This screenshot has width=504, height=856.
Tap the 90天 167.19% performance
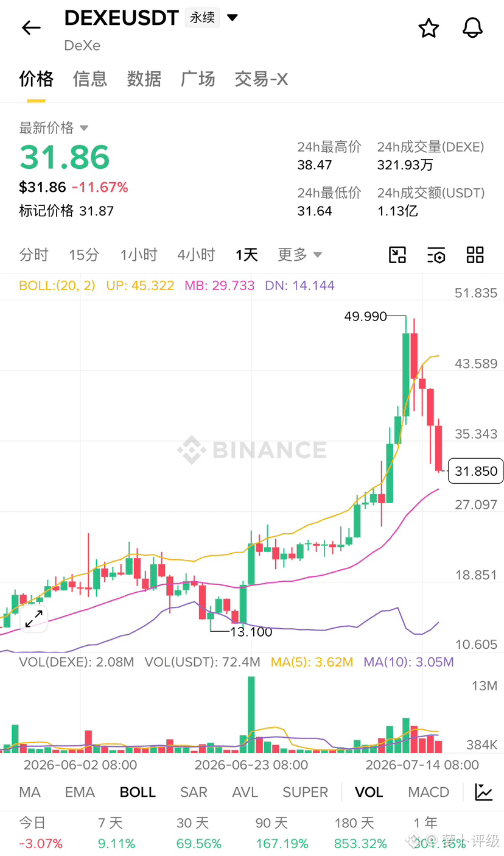point(282,833)
